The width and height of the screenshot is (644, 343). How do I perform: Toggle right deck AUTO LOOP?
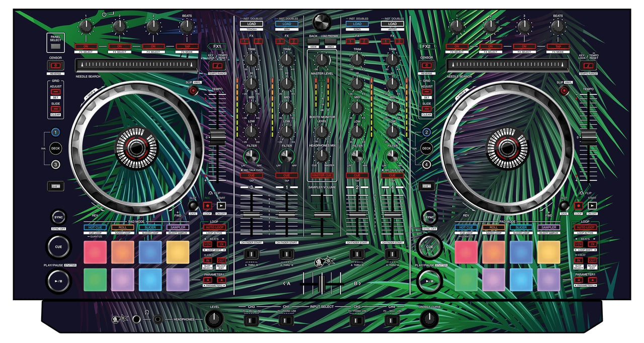(586, 227)
